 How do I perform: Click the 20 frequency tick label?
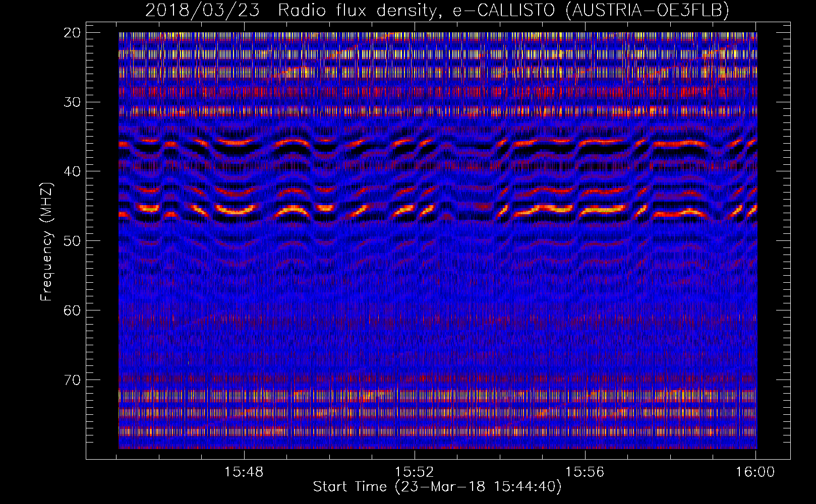click(x=73, y=33)
